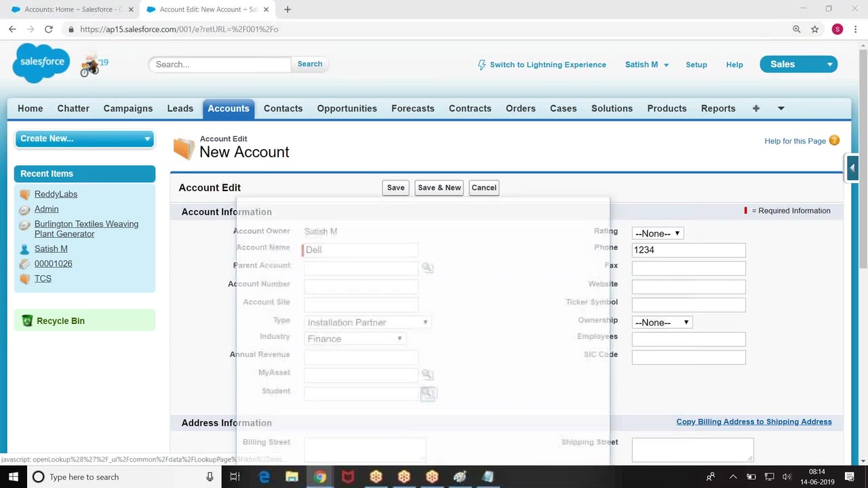Click the Save button
Screen dimensions: 868x488
pos(395,188)
